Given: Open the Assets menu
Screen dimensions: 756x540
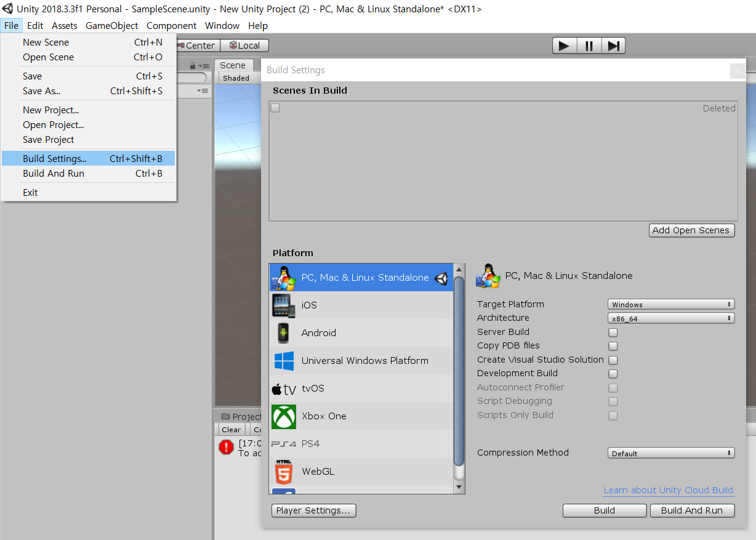Looking at the screenshot, I should coord(65,26).
